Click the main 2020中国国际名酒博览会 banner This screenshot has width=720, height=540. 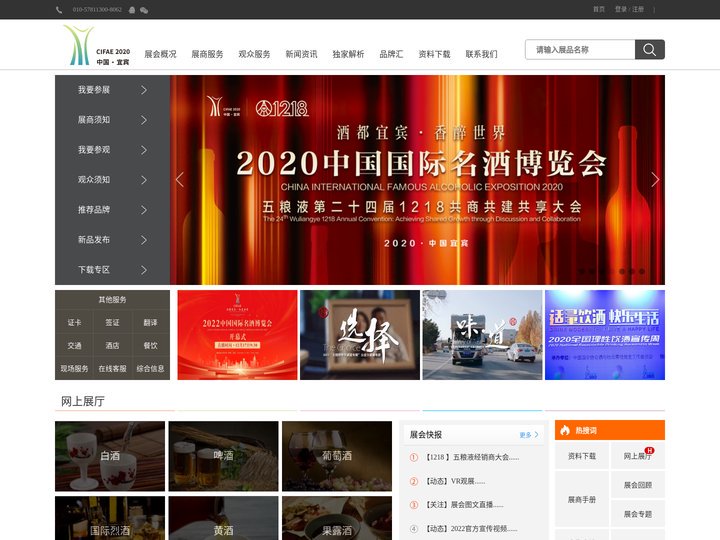click(x=417, y=180)
